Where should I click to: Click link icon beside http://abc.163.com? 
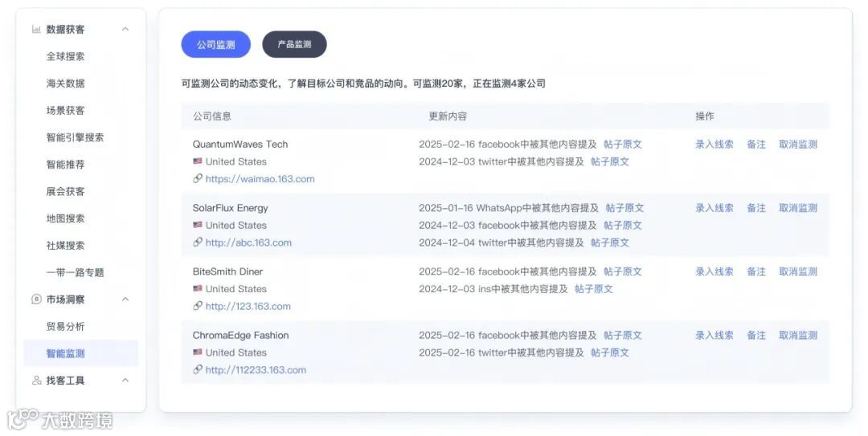tap(198, 242)
